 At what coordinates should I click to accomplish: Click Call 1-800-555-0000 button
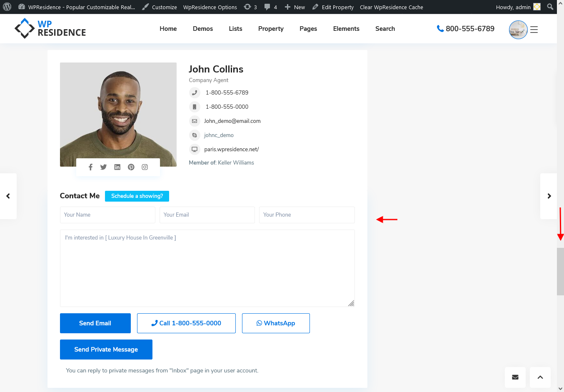click(x=186, y=323)
